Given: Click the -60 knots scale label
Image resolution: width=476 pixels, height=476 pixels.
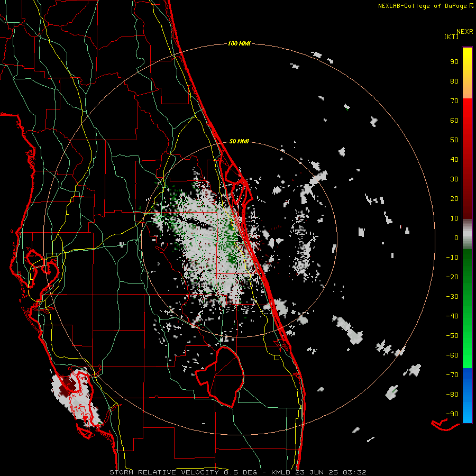Looking at the screenshot, I should (x=452, y=355).
